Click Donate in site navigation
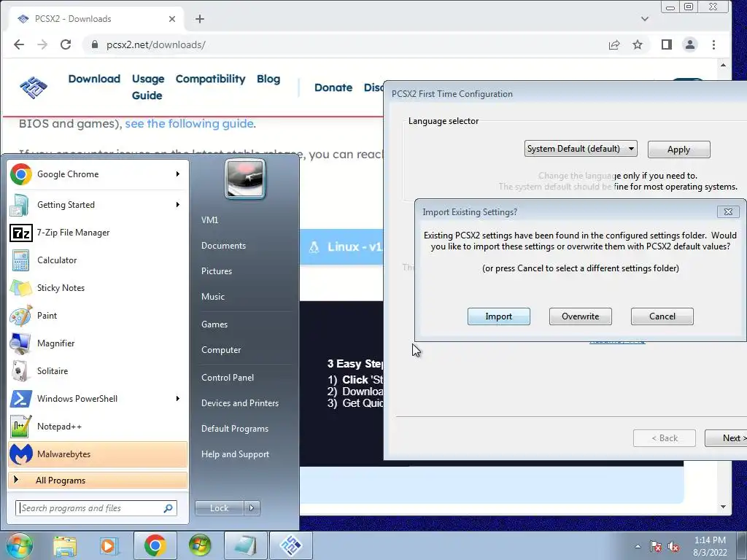Screen dimensions: 747x560 pyautogui.click(x=333, y=87)
